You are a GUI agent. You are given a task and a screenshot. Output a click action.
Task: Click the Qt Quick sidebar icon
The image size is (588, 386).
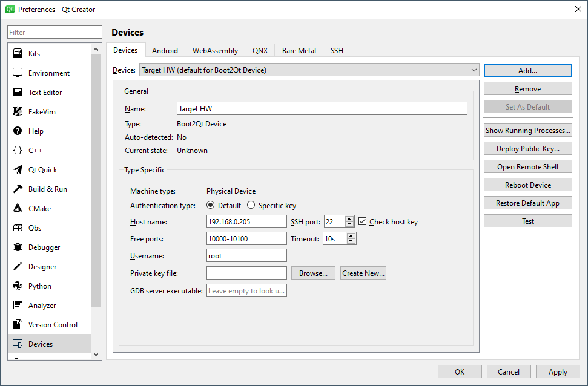click(x=18, y=170)
